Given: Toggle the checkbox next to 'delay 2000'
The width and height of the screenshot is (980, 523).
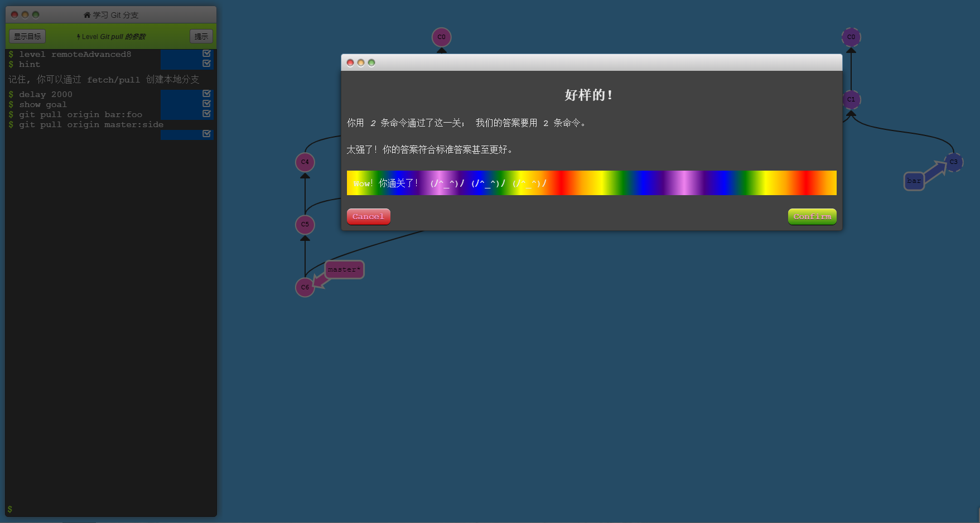Looking at the screenshot, I should [x=206, y=93].
